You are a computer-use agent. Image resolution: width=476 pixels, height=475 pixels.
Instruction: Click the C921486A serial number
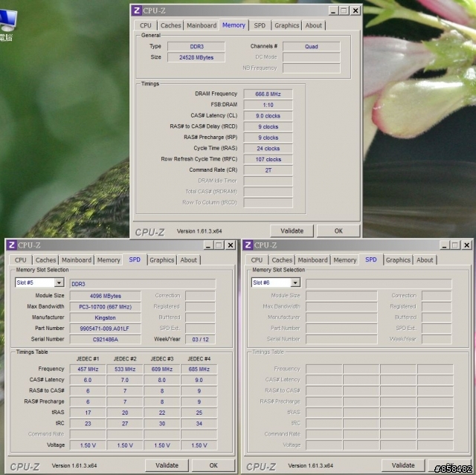pos(106,340)
